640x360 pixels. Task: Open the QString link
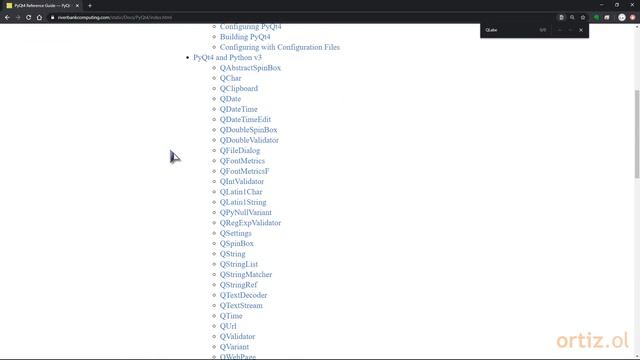[x=233, y=254]
